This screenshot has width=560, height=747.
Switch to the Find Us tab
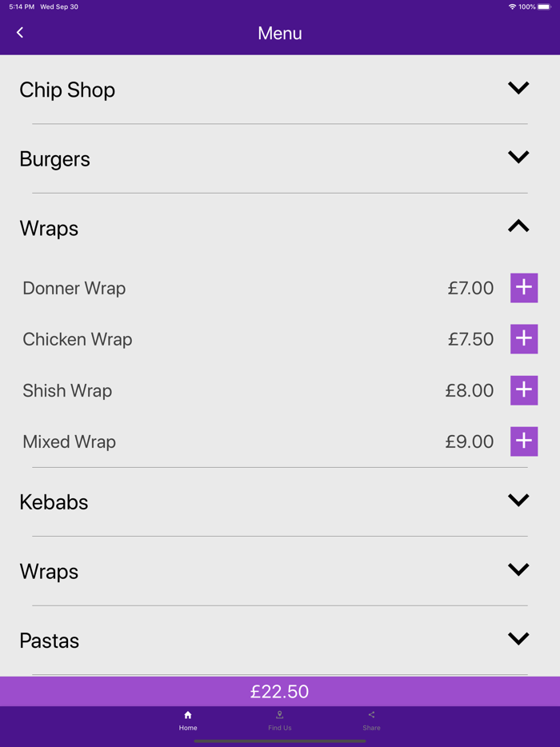point(280,720)
